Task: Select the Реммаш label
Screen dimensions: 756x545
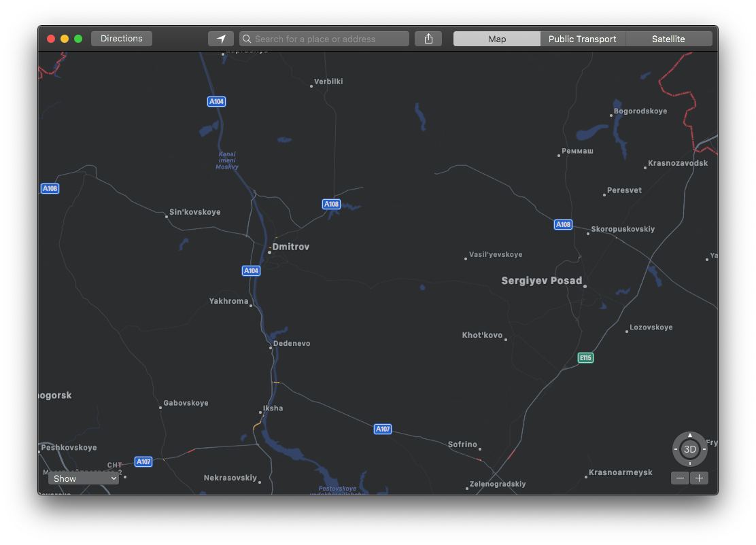Action: [578, 151]
